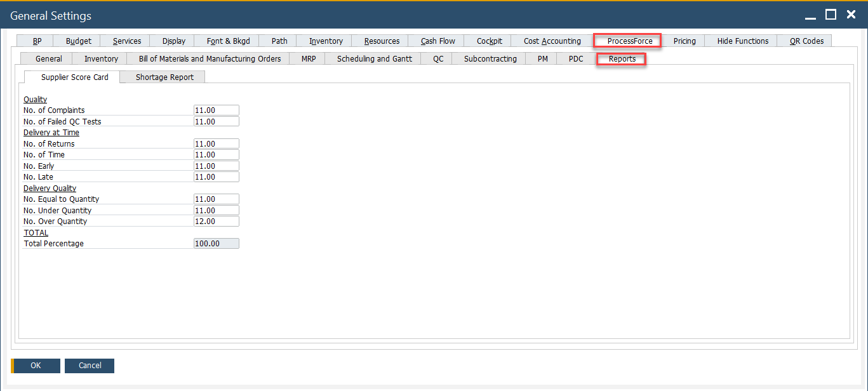This screenshot has height=391, width=868.
Task: Select the Cost Accounting tab
Action: coord(551,40)
